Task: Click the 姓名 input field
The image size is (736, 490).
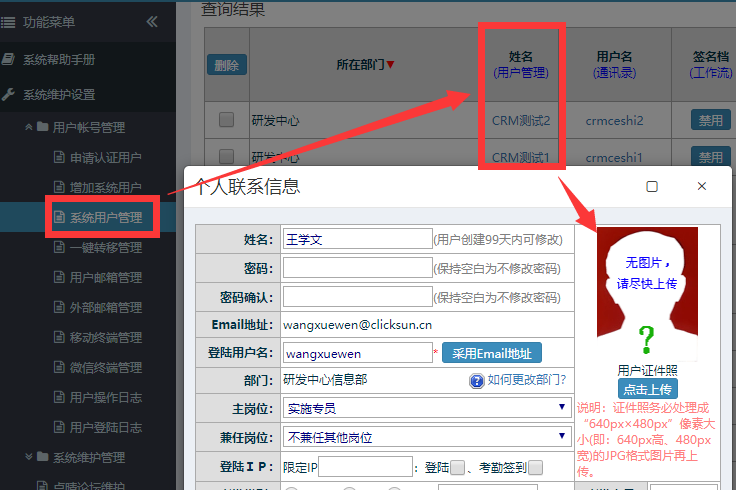Action: (357, 239)
